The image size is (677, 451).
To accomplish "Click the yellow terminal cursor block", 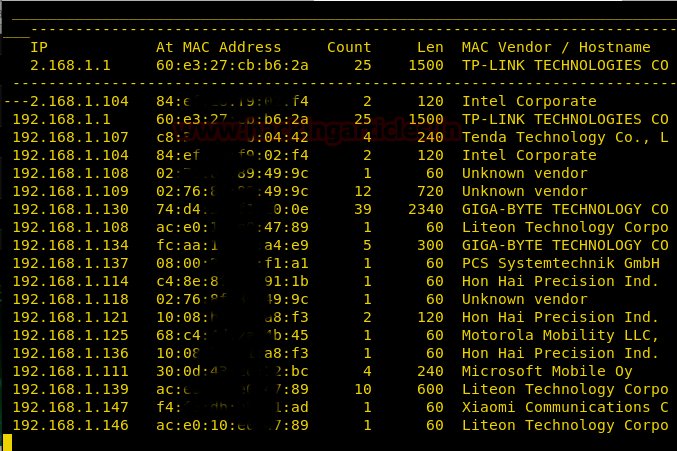I will coord(8,442).
